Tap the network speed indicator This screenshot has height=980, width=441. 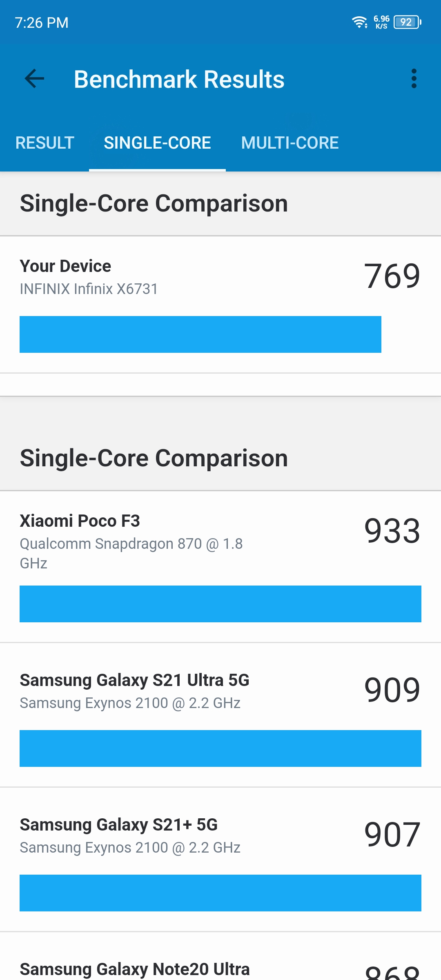click(x=381, y=22)
